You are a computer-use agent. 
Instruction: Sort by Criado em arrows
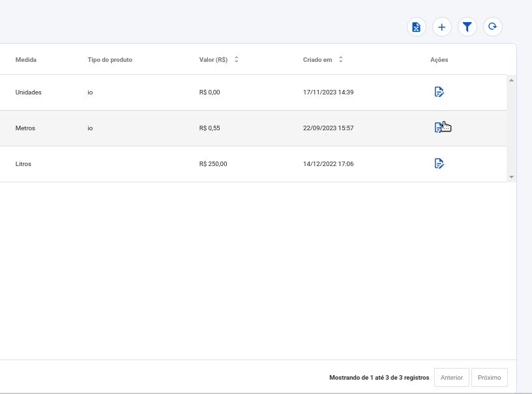pyautogui.click(x=340, y=60)
